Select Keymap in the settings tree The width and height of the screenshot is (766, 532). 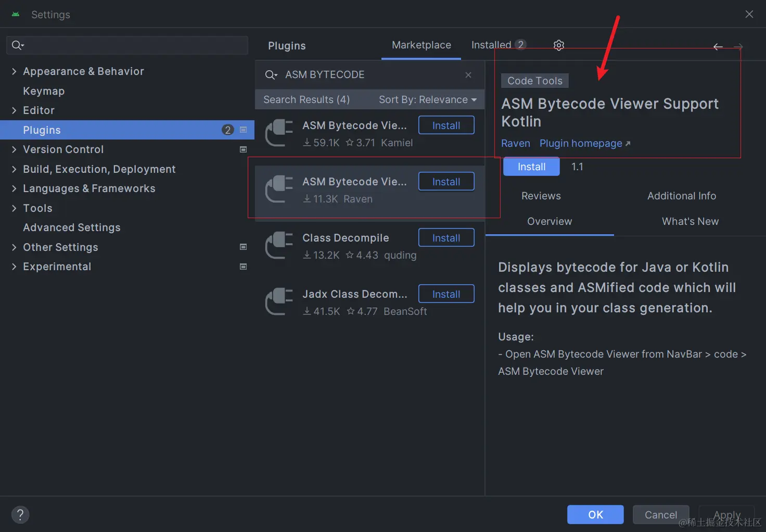[x=44, y=91]
